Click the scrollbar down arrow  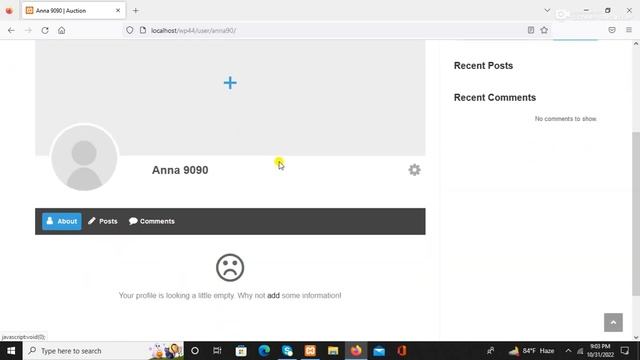coord(636,338)
